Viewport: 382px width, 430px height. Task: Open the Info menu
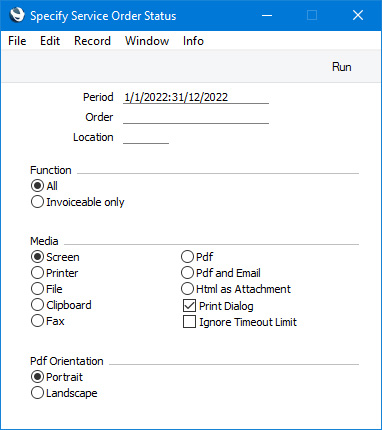[x=193, y=41]
